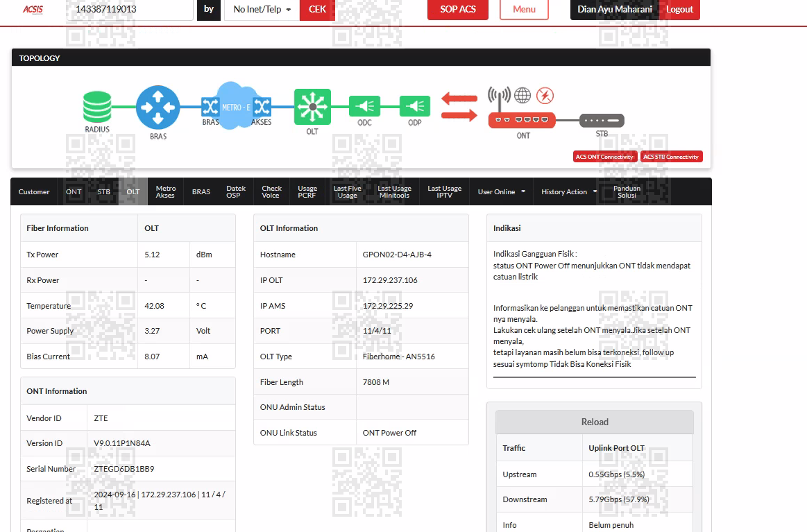Click the TOPOLOGY panel header
Image resolution: width=807 pixels, height=532 pixels.
pyautogui.click(x=361, y=58)
